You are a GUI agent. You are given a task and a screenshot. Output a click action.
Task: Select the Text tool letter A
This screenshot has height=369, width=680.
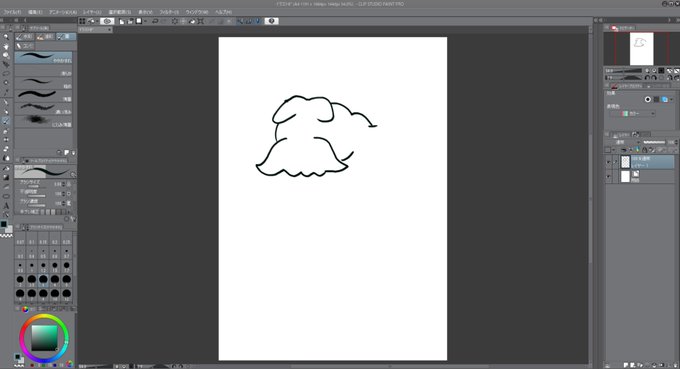click(6, 206)
